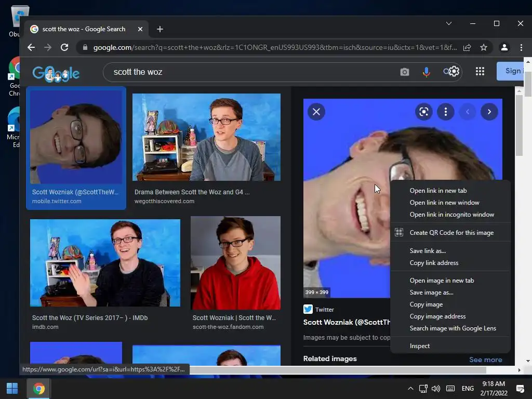Open Google quick settings gear

(x=454, y=71)
